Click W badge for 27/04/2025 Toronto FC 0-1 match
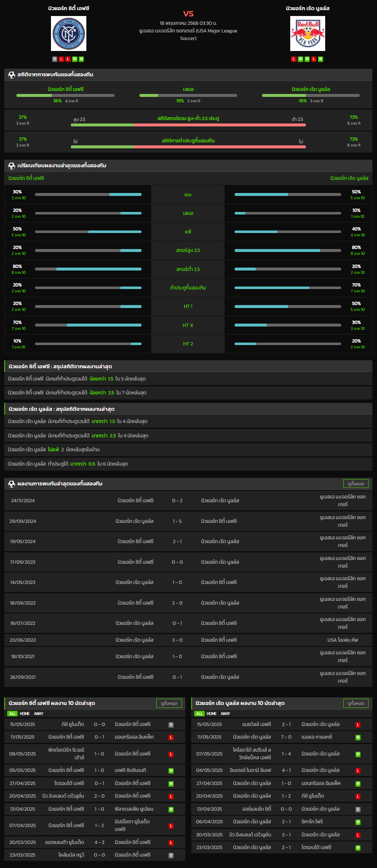This screenshot has width=377, height=868. tap(171, 784)
